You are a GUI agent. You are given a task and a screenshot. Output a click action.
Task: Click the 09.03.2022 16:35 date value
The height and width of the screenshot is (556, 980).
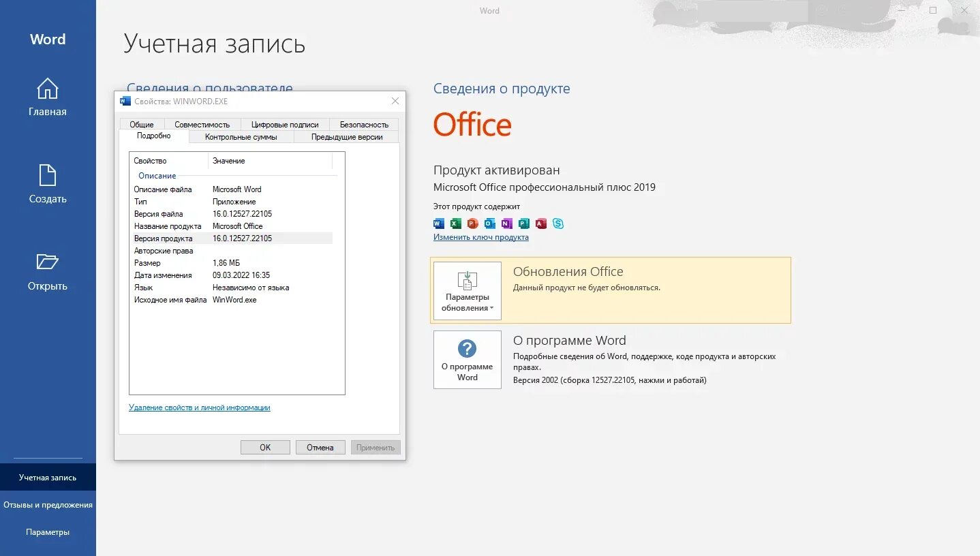tap(241, 275)
